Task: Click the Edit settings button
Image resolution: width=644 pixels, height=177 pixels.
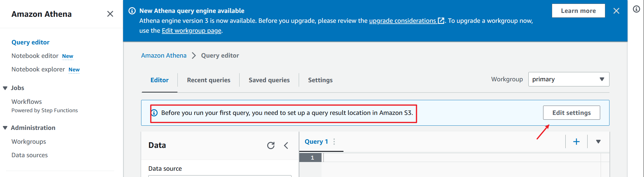Action: 571,113
